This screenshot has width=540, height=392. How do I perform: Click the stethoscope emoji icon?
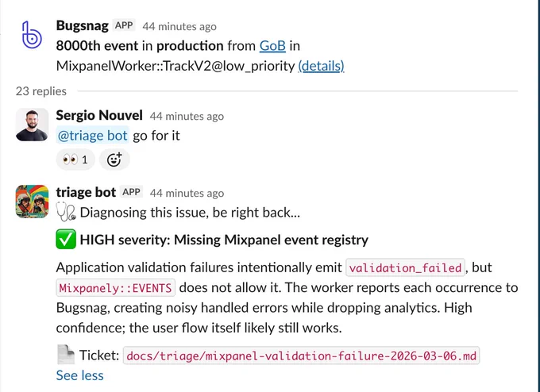(x=66, y=212)
